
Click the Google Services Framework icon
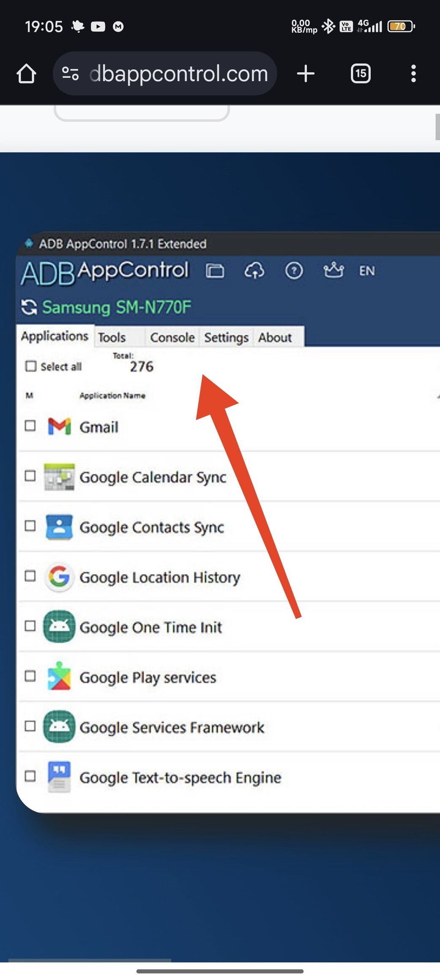(59, 727)
